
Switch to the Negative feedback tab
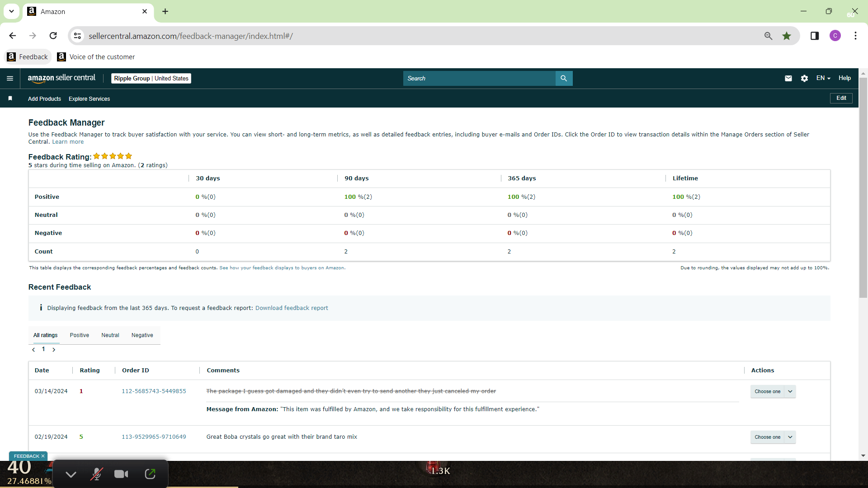tap(142, 335)
